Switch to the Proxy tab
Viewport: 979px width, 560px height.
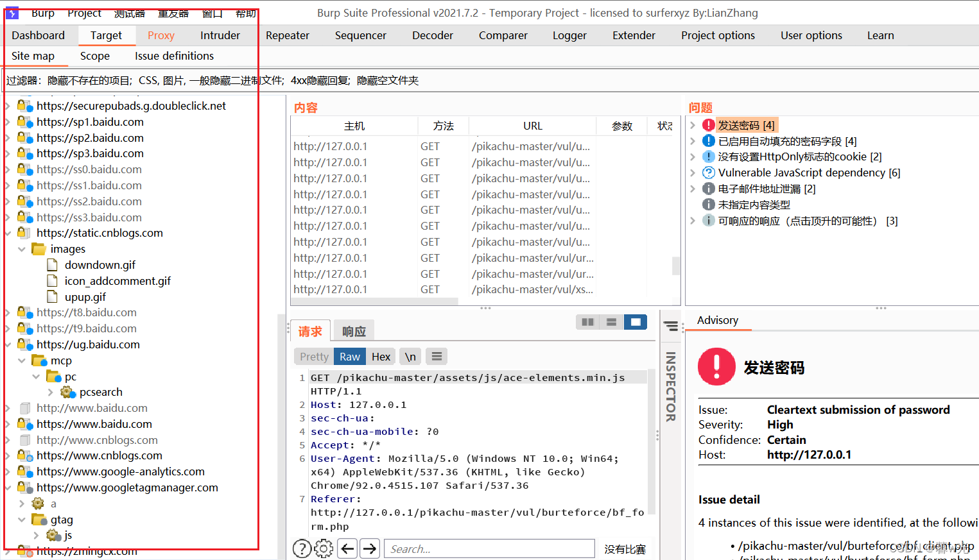click(161, 35)
